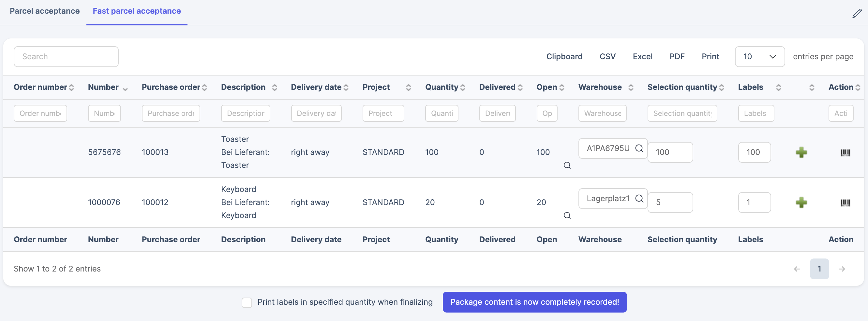
Task: Click the main Search input field
Action: point(66,57)
